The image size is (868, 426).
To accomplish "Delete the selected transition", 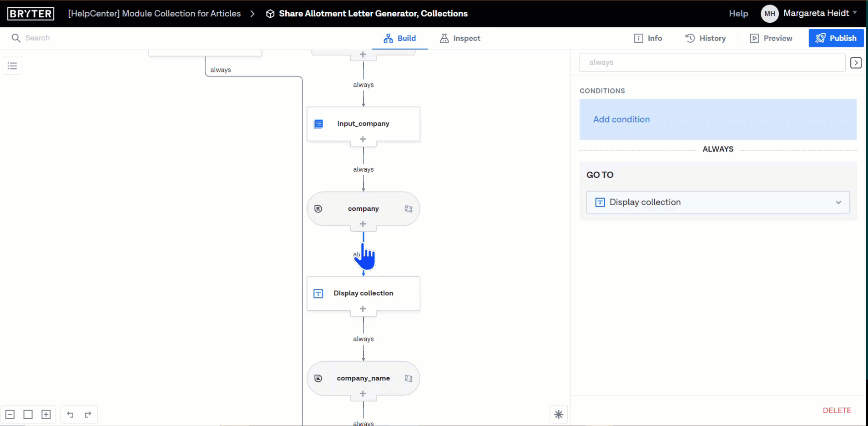I will coord(837,411).
